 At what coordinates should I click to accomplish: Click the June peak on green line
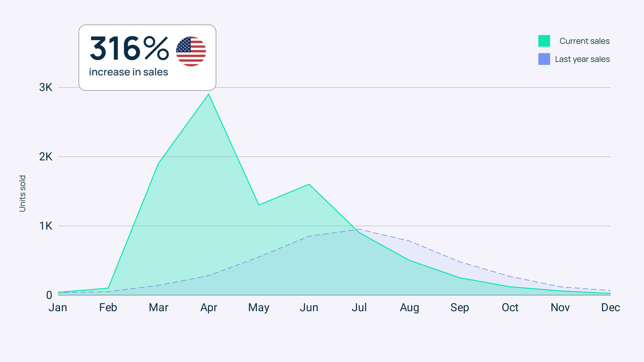(x=309, y=184)
